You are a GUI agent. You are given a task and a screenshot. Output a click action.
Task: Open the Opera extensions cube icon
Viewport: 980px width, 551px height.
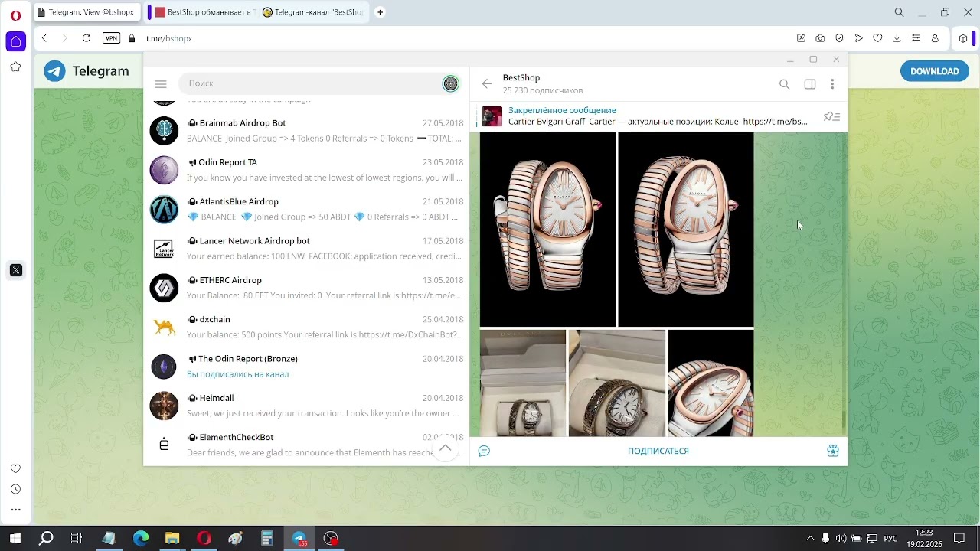coord(963,38)
